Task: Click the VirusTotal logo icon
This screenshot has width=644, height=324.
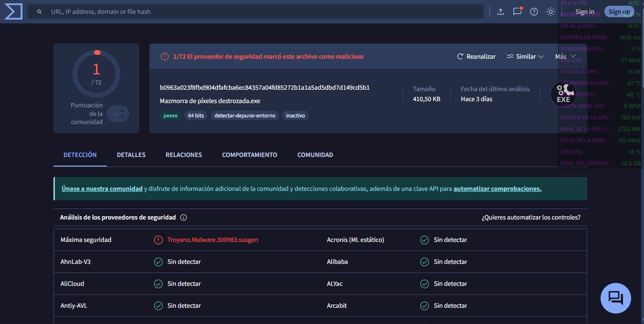Action: (13, 11)
